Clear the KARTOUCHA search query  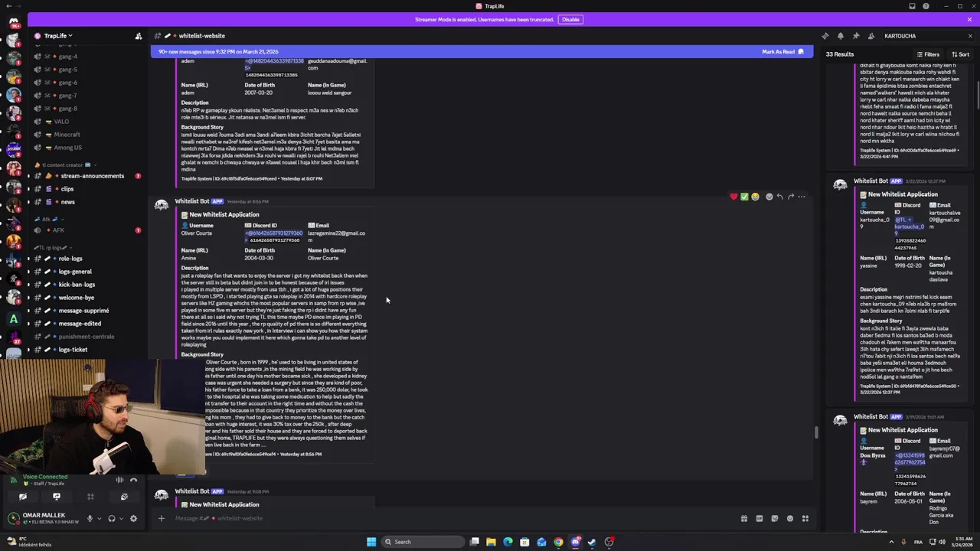click(x=969, y=36)
